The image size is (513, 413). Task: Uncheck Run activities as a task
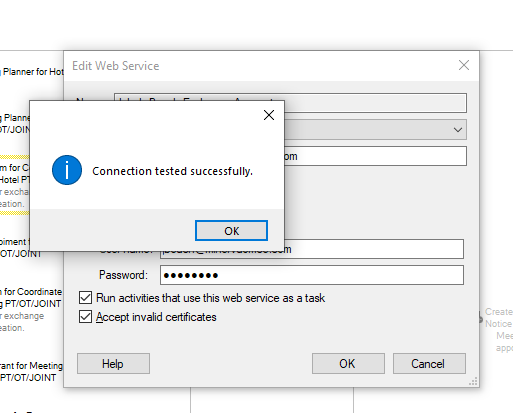(x=85, y=298)
